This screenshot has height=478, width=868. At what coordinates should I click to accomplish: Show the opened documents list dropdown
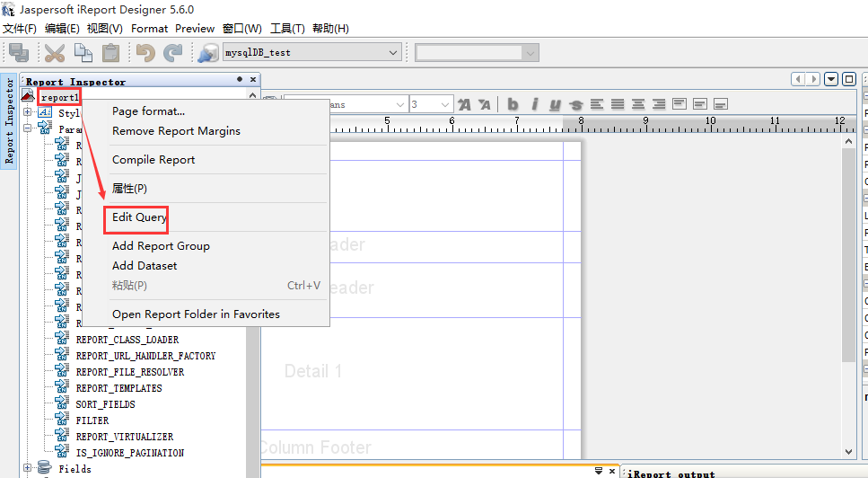tap(831, 79)
